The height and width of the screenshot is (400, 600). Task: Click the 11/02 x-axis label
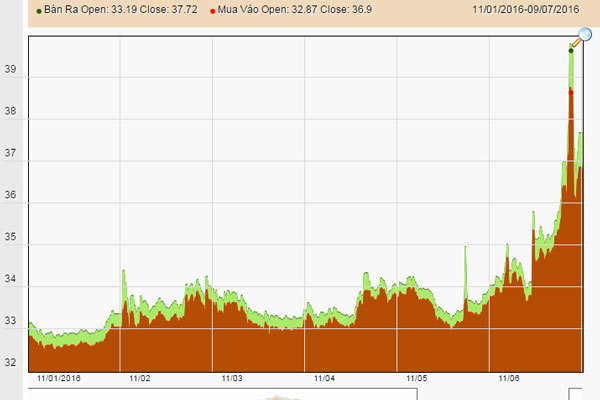[140, 380]
